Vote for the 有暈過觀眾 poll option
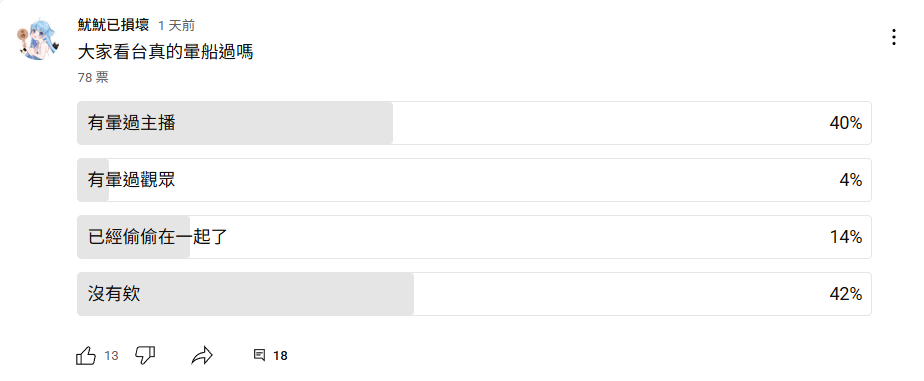Image resolution: width=924 pixels, height=381 pixels. pyautogui.click(x=474, y=180)
